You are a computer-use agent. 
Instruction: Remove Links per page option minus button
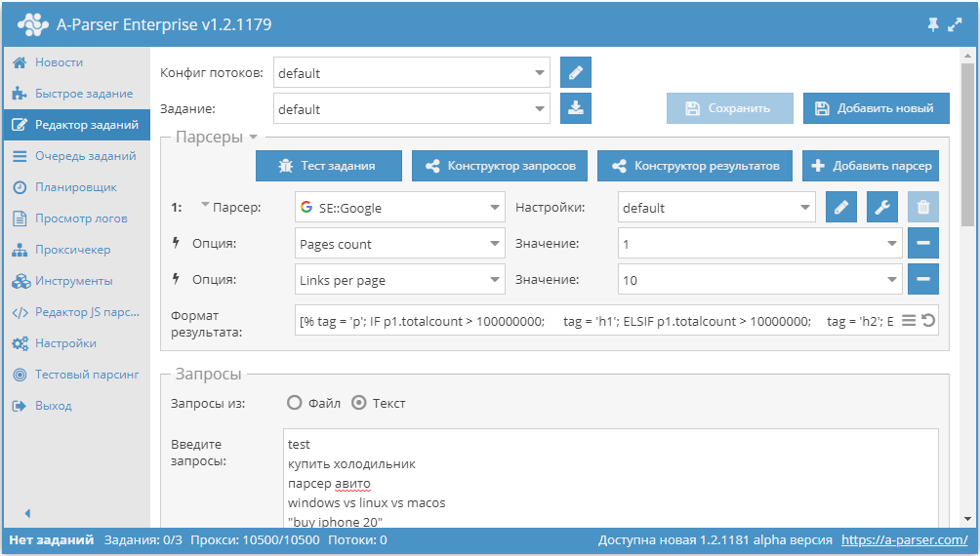point(923,279)
